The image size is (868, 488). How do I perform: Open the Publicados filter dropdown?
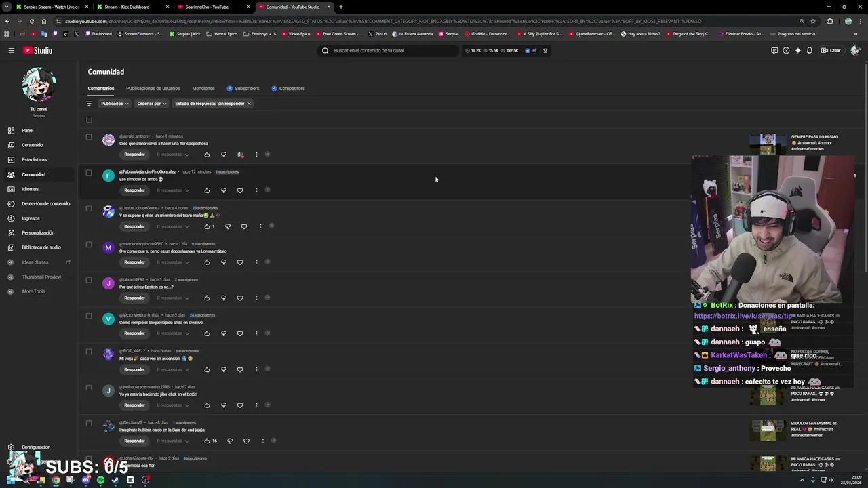pyautogui.click(x=115, y=104)
